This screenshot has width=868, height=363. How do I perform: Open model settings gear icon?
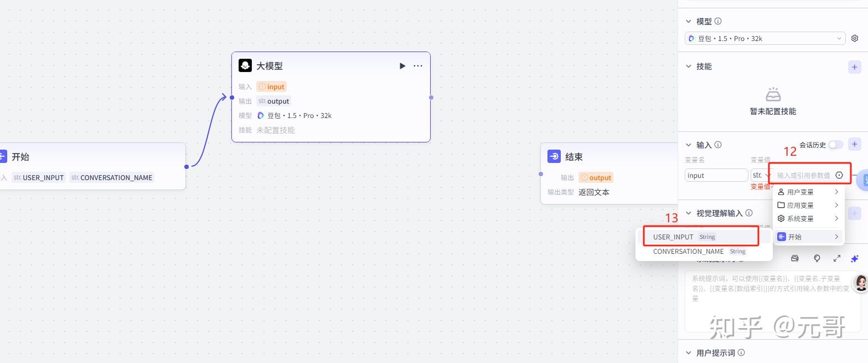click(x=855, y=38)
